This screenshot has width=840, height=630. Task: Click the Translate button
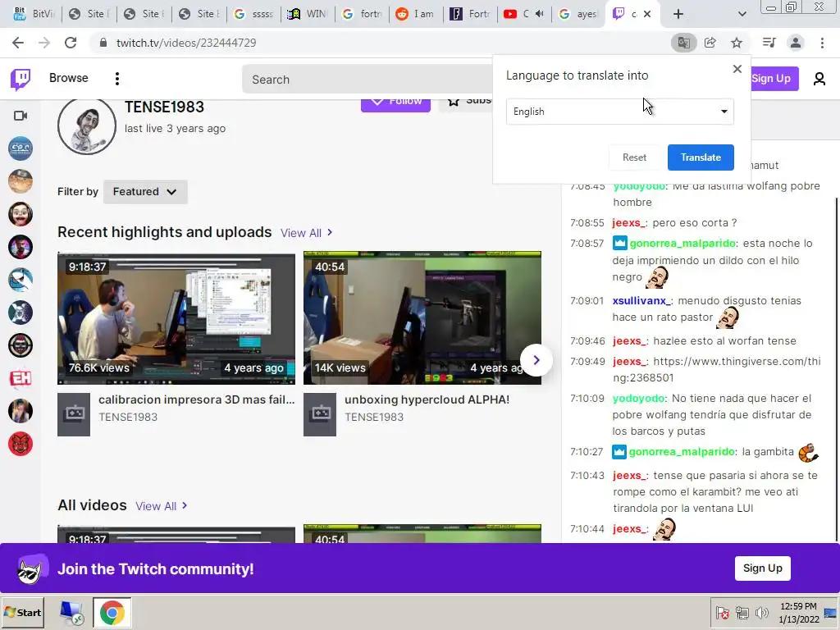[701, 157]
